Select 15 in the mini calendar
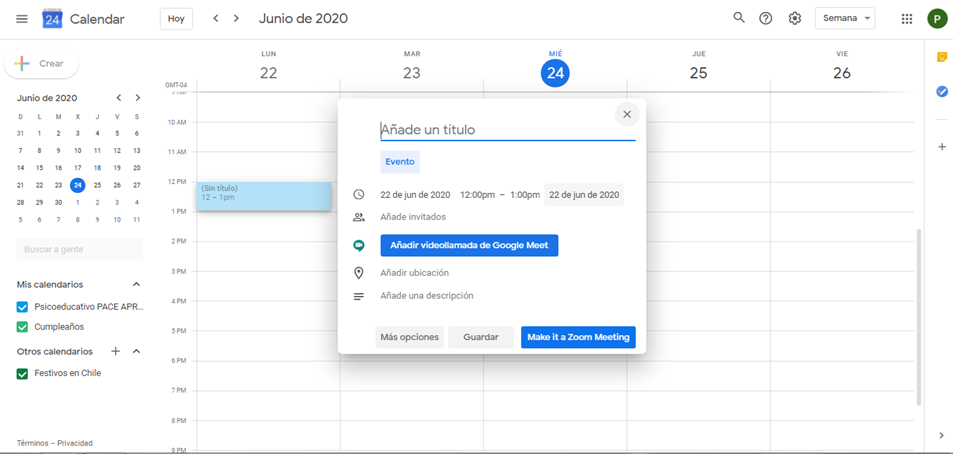Image resolution: width=953 pixels, height=455 pixels. pyautogui.click(x=39, y=168)
